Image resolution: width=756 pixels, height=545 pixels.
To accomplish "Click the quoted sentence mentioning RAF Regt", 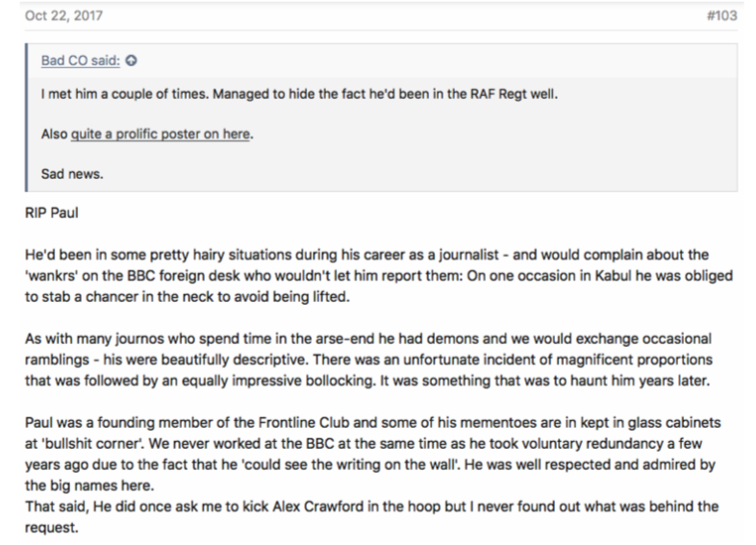I will 299,94.
